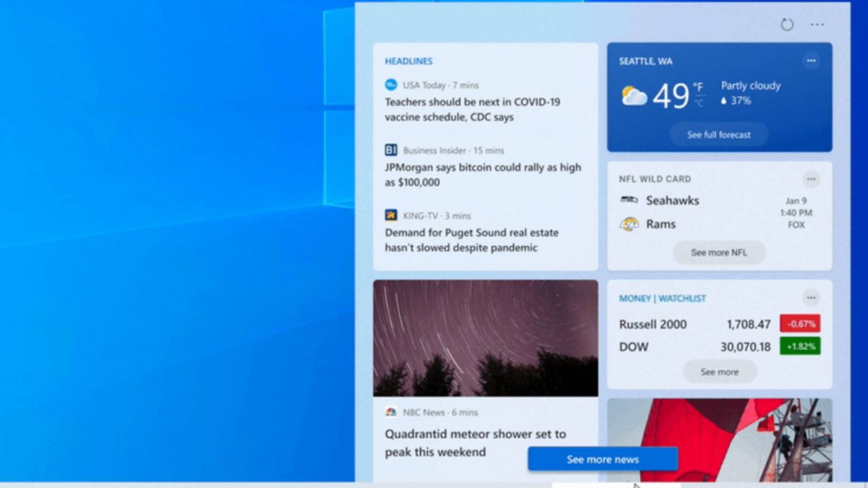Click the See more news button
The height and width of the screenshot is (488, 868).
[x=603, y=459]
